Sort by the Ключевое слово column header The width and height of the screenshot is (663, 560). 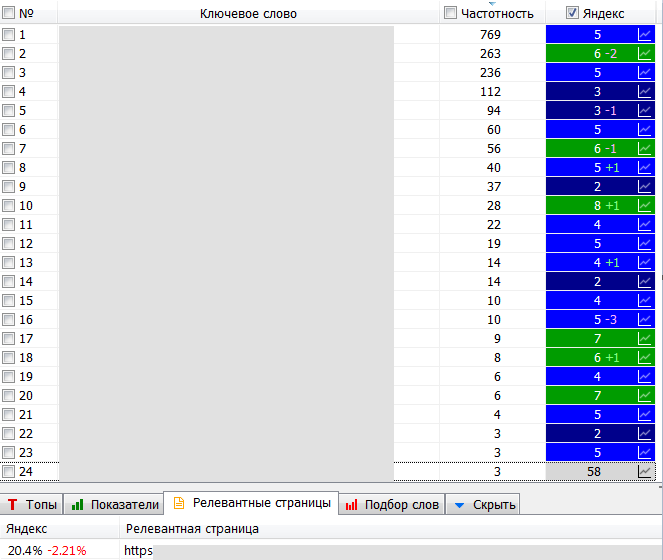coord(248,14)
